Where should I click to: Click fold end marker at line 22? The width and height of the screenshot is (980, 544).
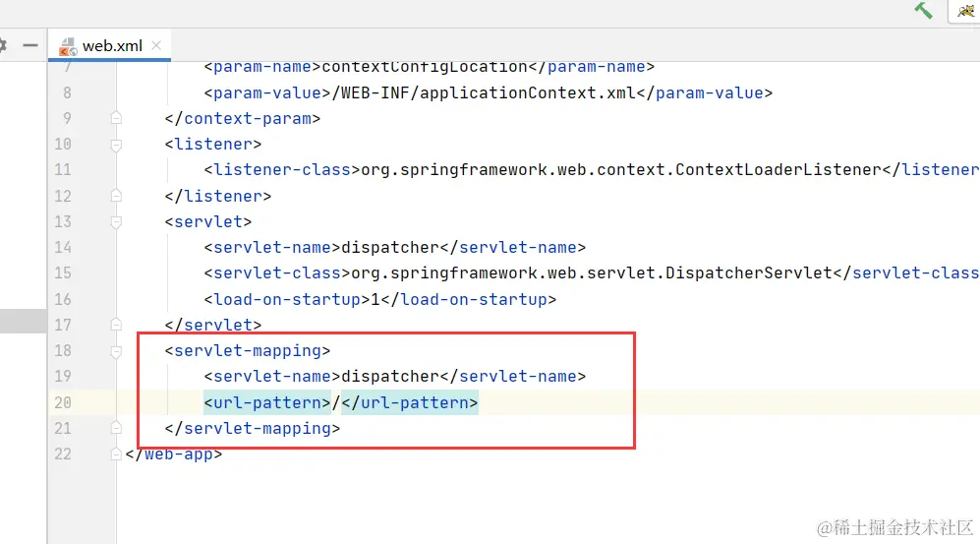pyautogui.click(x=116, y=453)
